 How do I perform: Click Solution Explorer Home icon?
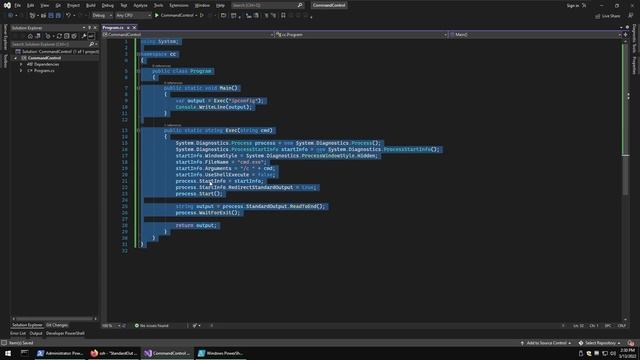click(30, 36)
